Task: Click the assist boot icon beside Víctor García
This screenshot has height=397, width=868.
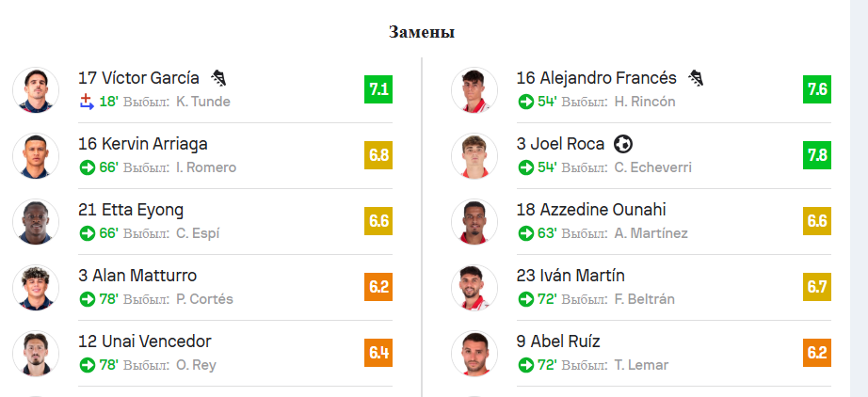Action: click(218, 78)
